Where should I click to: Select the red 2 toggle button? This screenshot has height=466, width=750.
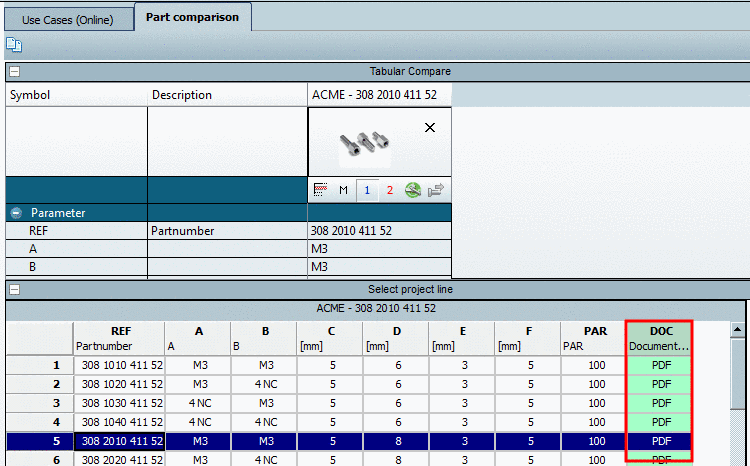coord(390,190)
